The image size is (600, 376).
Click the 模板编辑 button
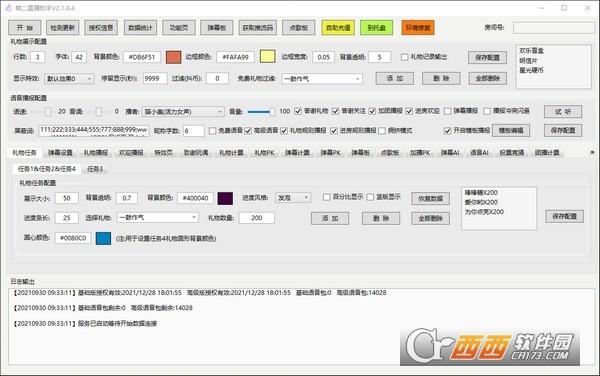[x=511, y=130]
